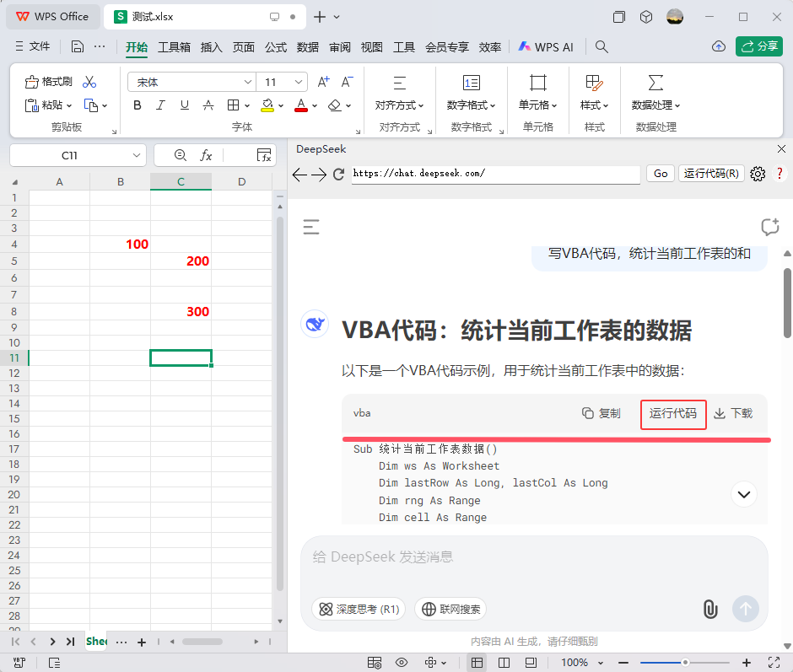Reload the DeepSeek page with the refresh icon

pyautogui.click(x=339, y=174)
